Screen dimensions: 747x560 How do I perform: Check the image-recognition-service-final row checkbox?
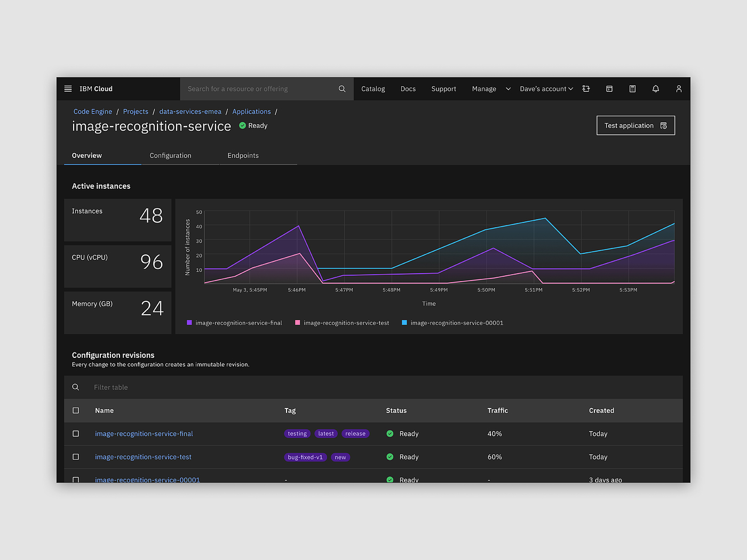76,434
